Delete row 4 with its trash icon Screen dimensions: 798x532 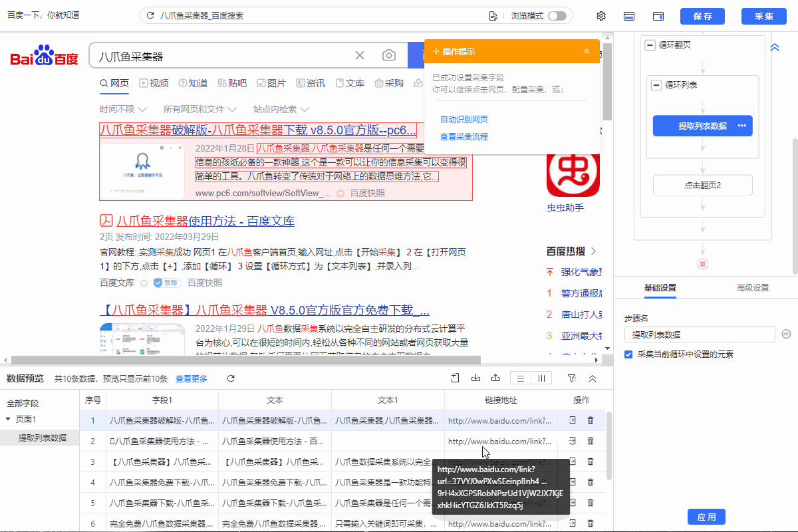[591, 482]
